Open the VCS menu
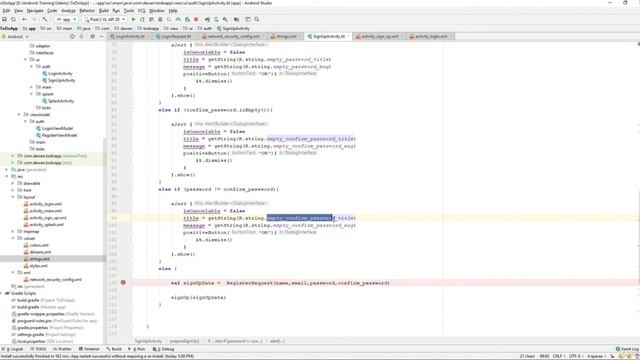Image resolution: width=640 pixels, height=360 pixels. coord(141,11)
